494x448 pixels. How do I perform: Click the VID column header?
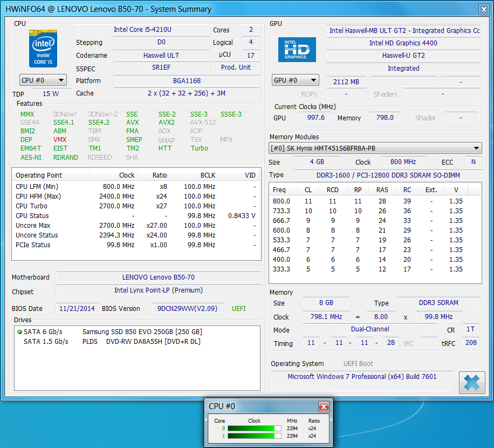239,175
